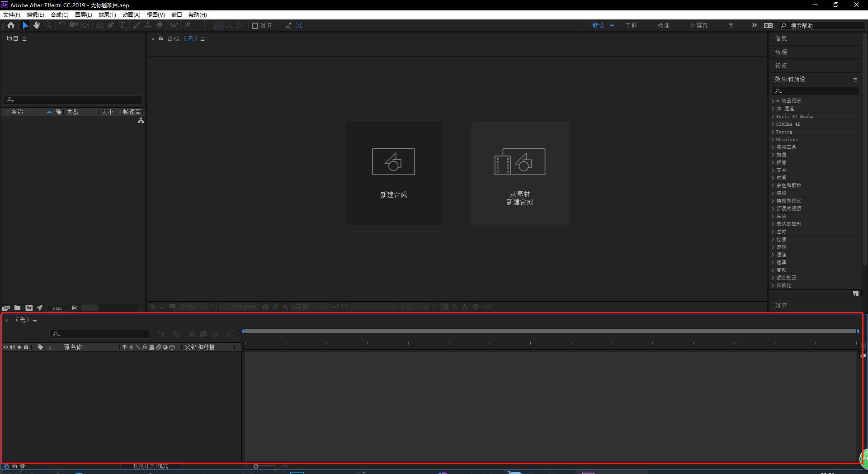Expand the 风格化 effects category

point(773,285)
